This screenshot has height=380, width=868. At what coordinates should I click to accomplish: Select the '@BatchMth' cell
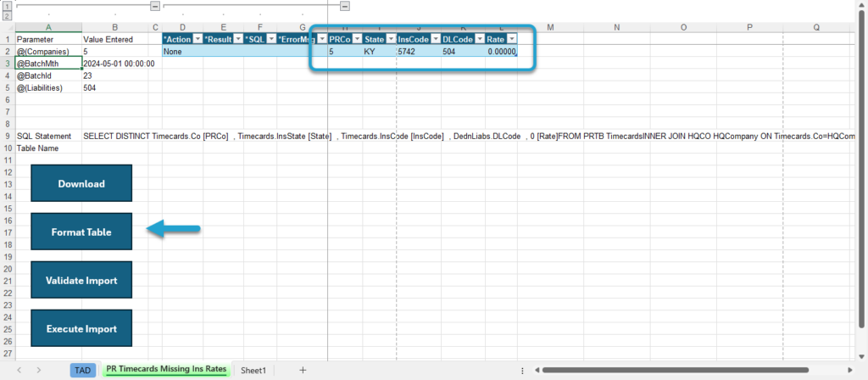[x=48, y=64]
